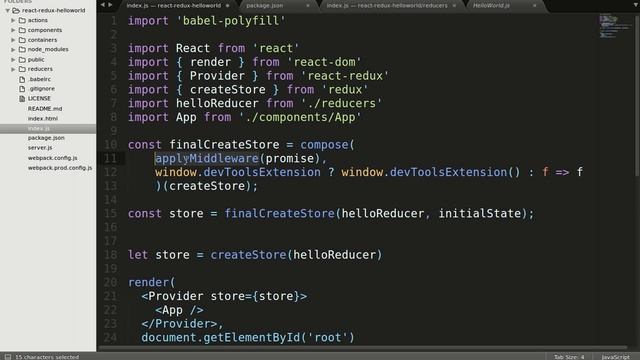This screenshot has height=360, width=640.
Task: Open .gitignore in the sidebar
Action: click(x=41, y=89)
